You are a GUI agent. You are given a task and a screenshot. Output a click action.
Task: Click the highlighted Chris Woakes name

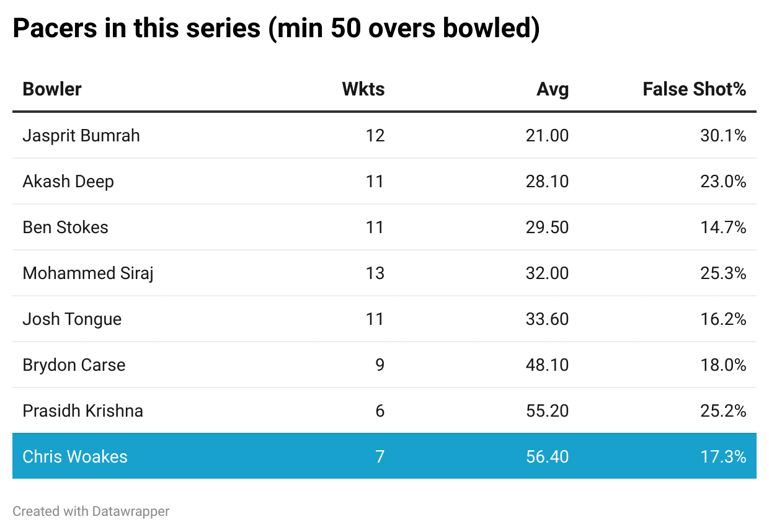coord(75,456)
